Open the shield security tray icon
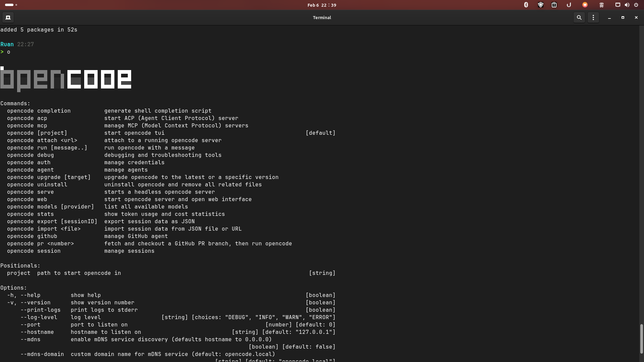The height and width of the screenshot is (362, 644). pyautogui.click(x=540, y=5)
